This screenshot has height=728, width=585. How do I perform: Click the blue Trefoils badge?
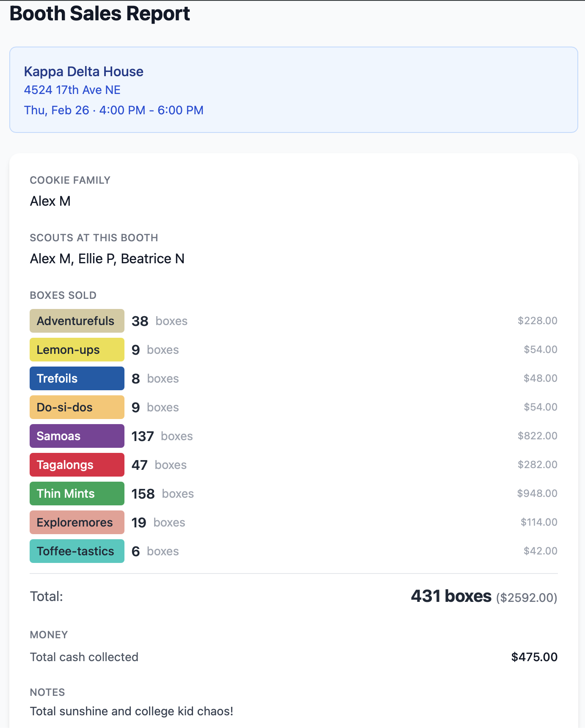[x=77, y=378]
